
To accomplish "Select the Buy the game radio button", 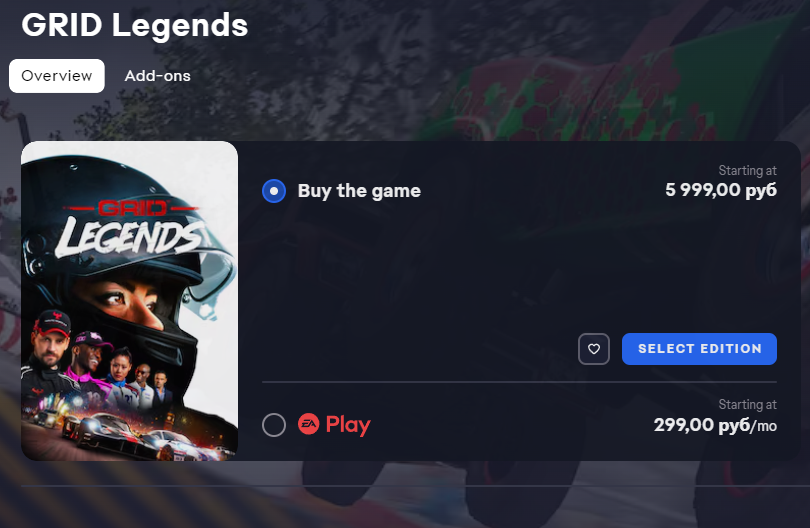I will [274, 191].
